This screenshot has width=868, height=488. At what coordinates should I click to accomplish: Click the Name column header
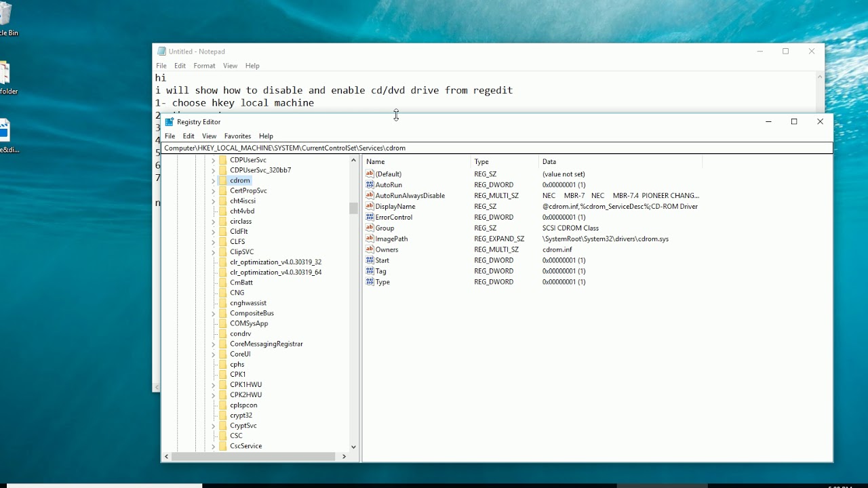tap(416, 161)
